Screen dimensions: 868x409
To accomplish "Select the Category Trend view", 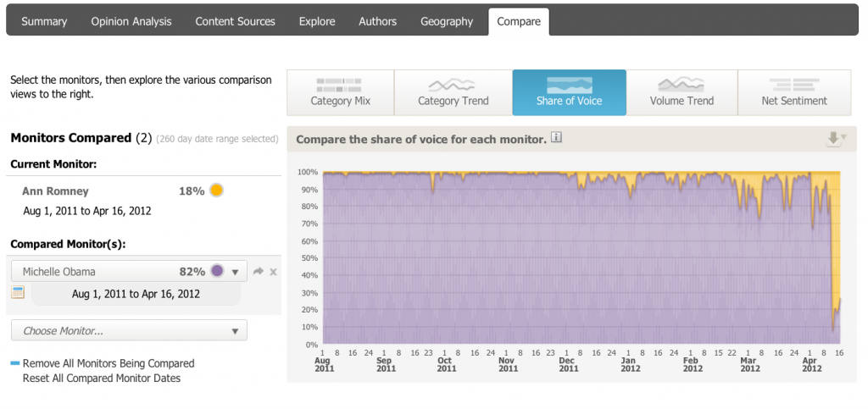I will (x=453, y=92).
